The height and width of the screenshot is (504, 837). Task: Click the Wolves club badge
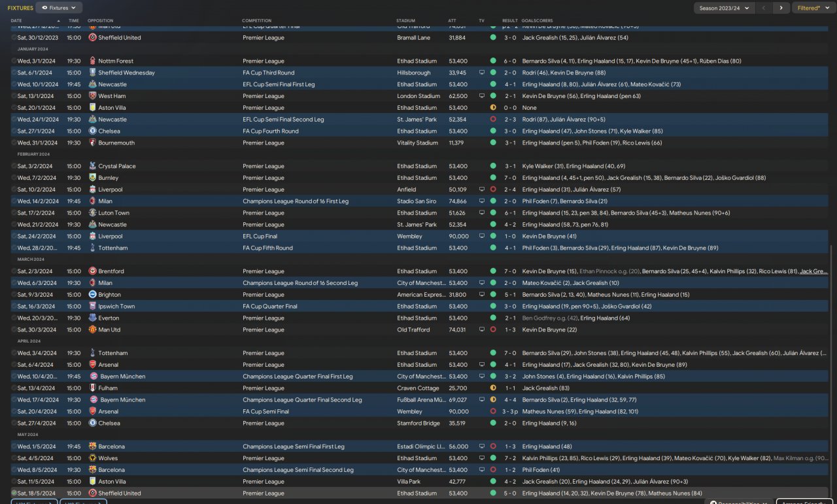[92, 458]
